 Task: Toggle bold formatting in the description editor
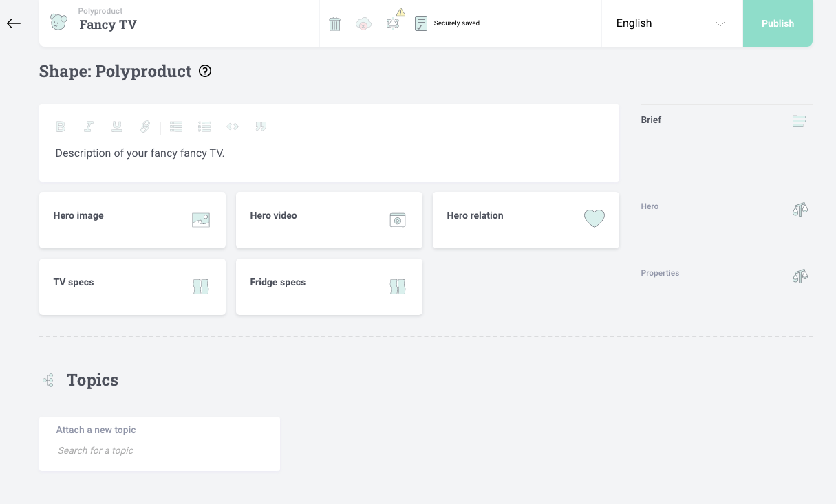tap(61, 127)
